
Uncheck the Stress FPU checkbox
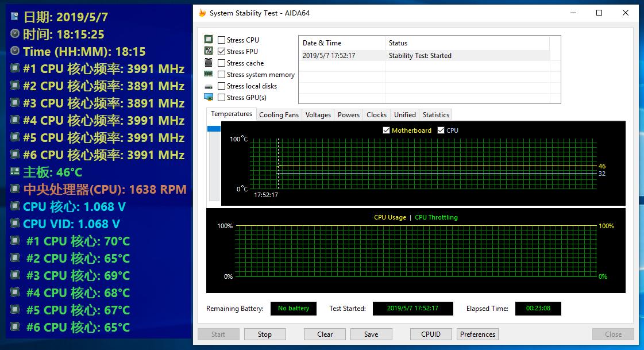221,51
